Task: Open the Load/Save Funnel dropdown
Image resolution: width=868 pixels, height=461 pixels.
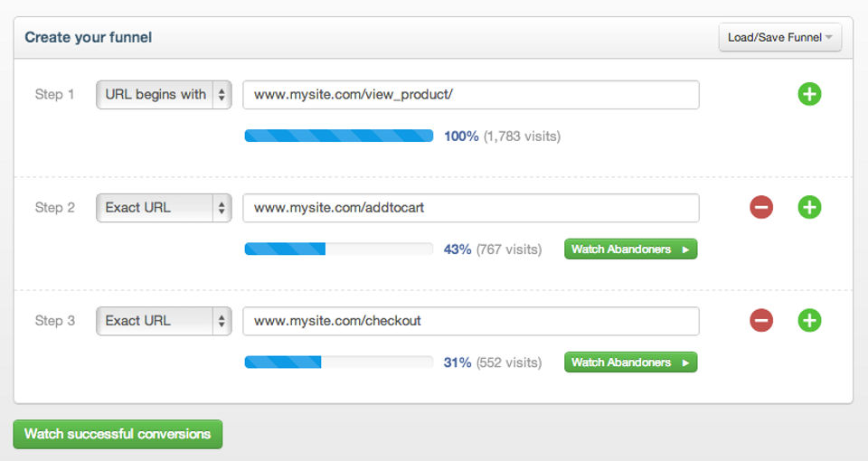Action: (779, 38)
